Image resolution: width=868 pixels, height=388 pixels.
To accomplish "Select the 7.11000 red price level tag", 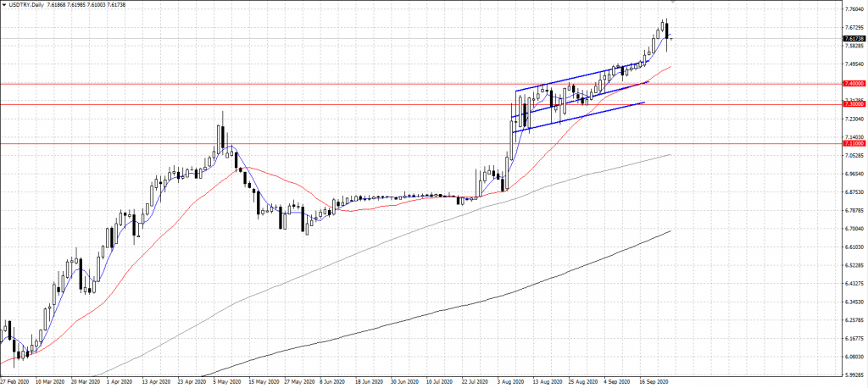I will pos(854,144).
